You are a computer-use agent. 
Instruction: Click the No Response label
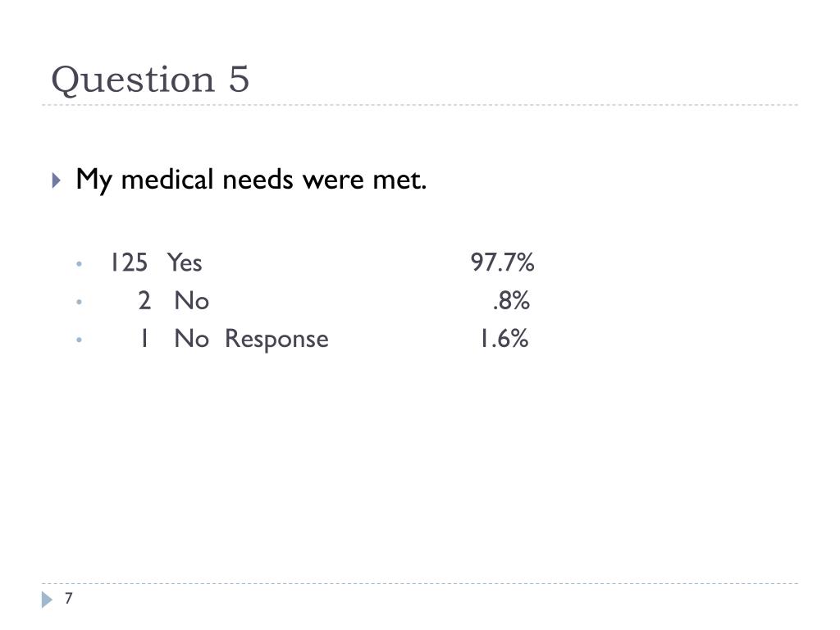[x=251, y=339]
